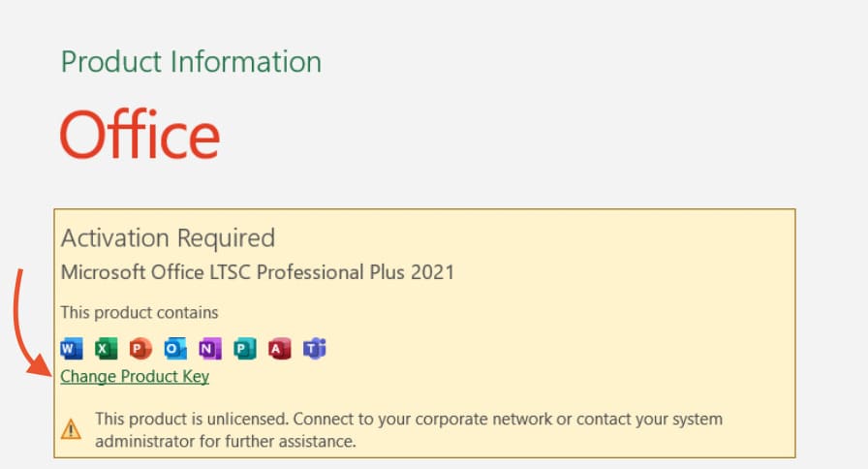Select the Microsoft Office LTSC Professional Plus 2021 text
868x469 pixels.
coord(257,272)
